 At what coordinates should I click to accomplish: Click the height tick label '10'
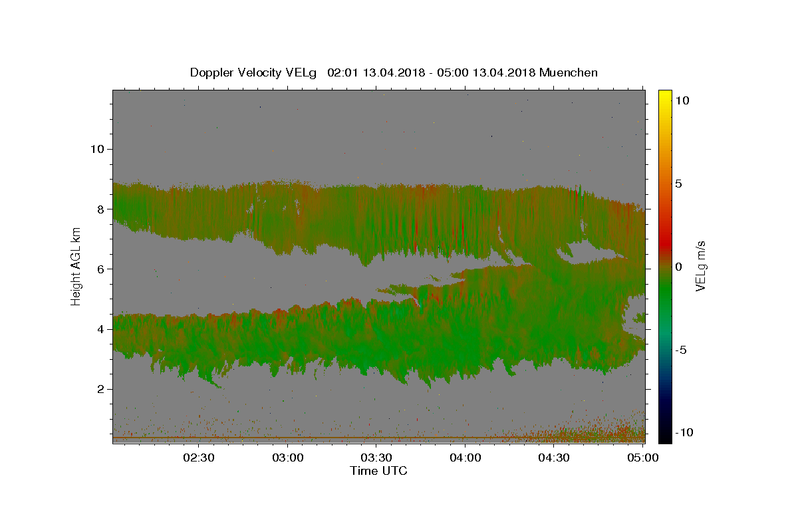pos(96,149)
